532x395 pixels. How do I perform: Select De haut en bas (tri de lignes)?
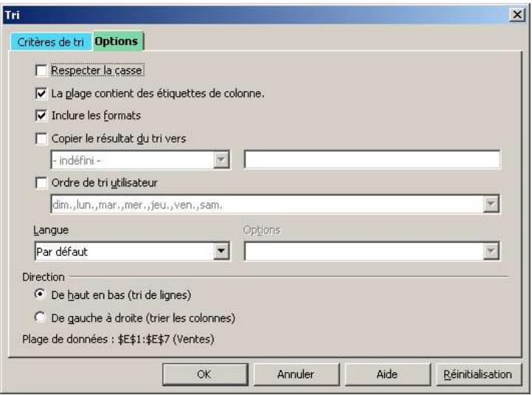pos(40,294)
